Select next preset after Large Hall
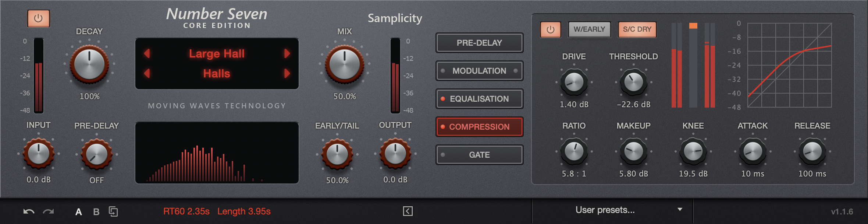Viewport: 868px width, 224px height. pos(287,53)
